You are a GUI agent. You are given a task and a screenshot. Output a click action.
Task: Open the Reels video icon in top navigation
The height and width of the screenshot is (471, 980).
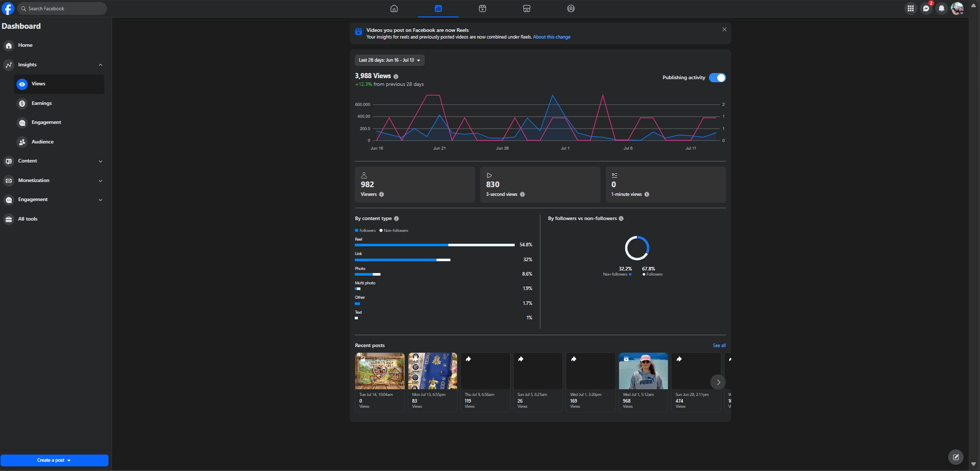pos(482,8)
